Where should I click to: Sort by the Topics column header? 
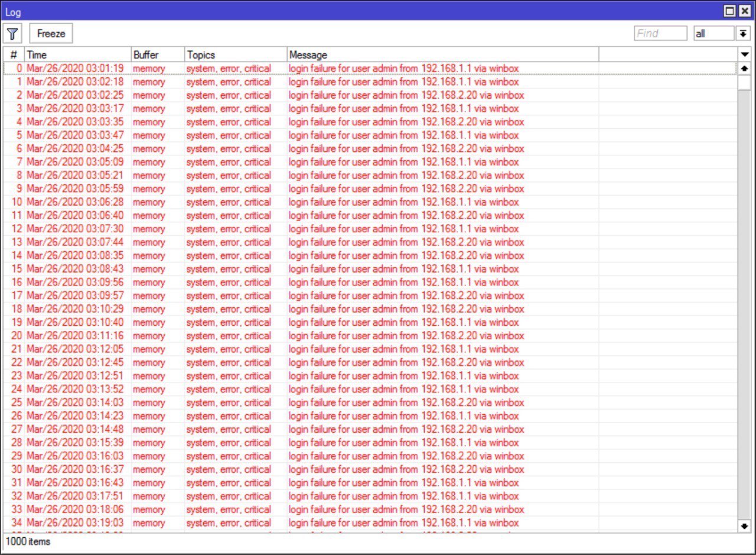[x=236, y=55]
